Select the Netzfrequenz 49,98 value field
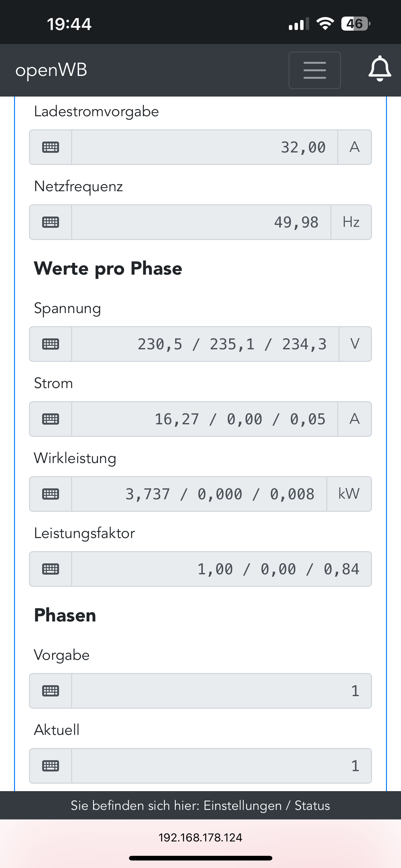 (201, 222)
